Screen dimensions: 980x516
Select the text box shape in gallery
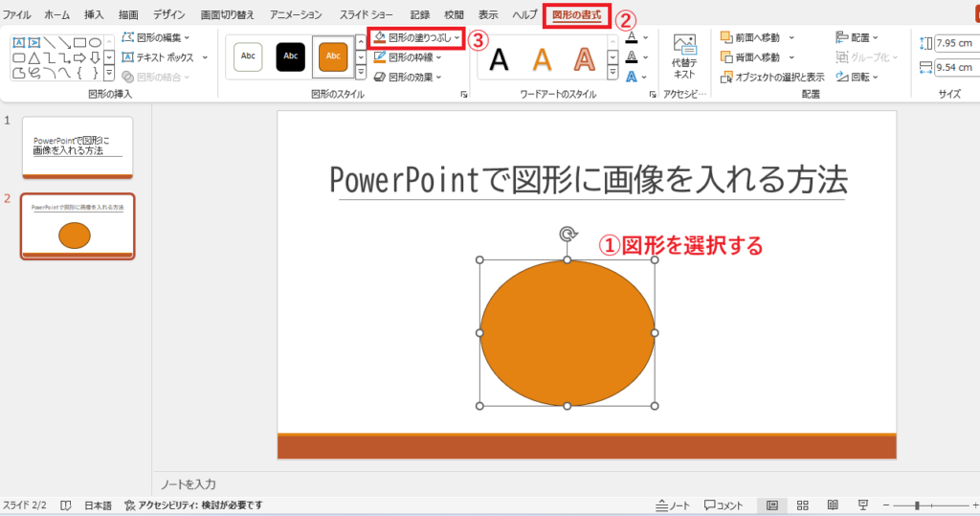(19, 42)
